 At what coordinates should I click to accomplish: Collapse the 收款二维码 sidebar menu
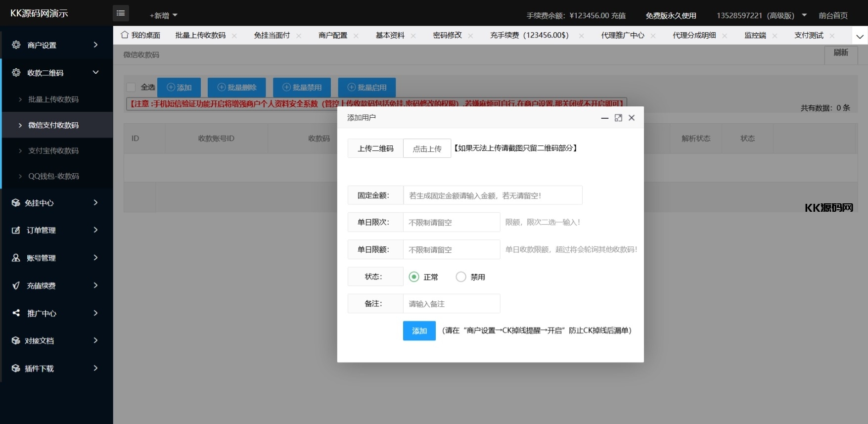[x=95, y=73]
